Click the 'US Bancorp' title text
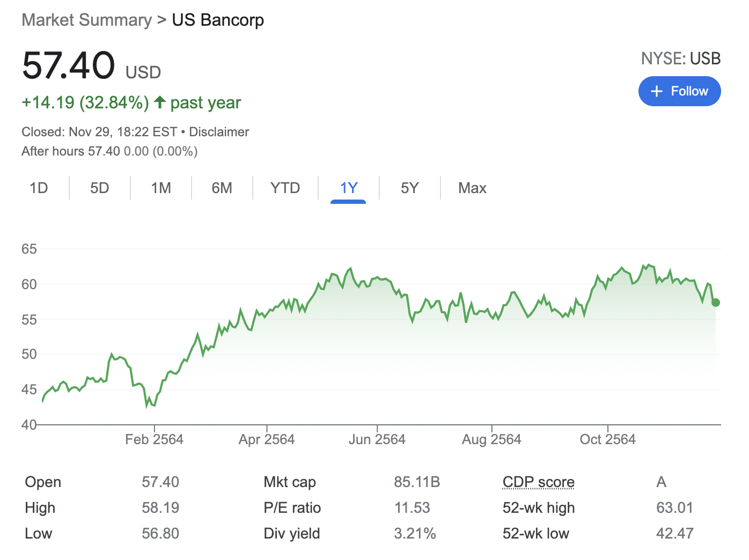 218,20
